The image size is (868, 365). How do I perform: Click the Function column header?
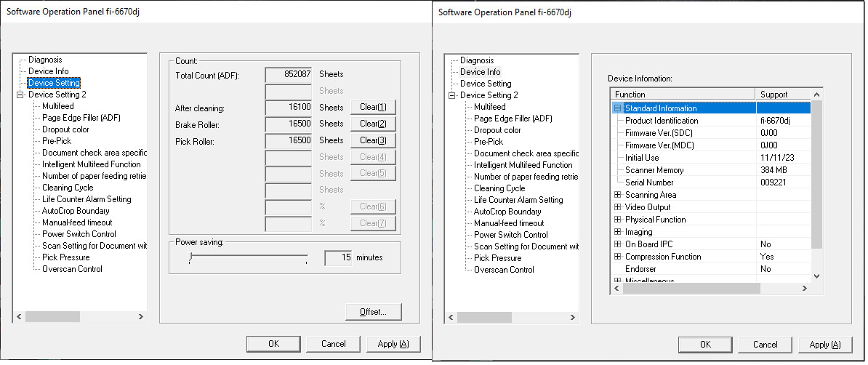click(x=683, y=94)
